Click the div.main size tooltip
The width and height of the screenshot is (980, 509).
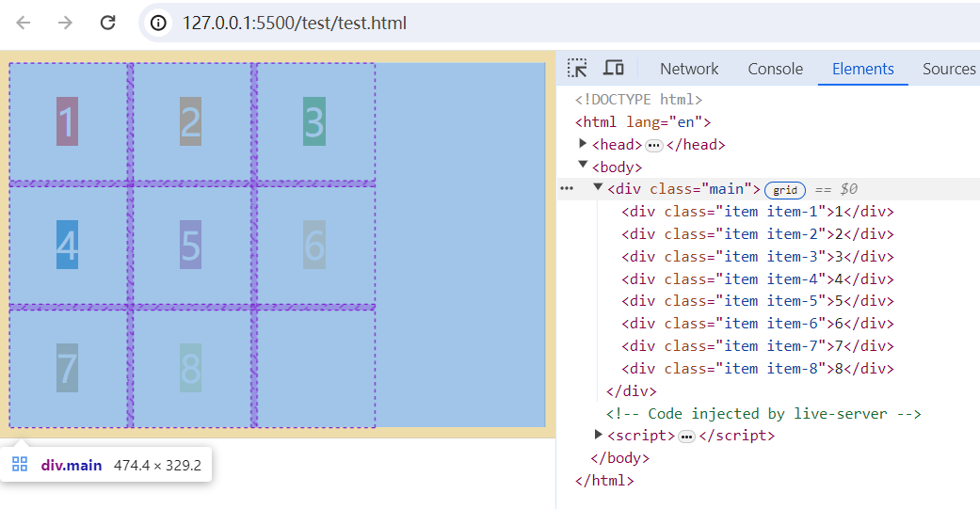click(x=106, y=465)
